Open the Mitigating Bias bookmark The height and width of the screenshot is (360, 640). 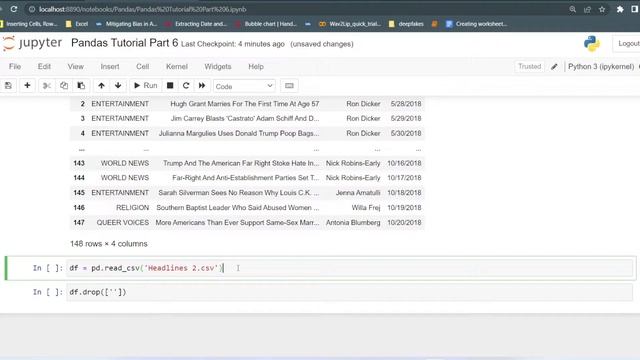[127, 24]
